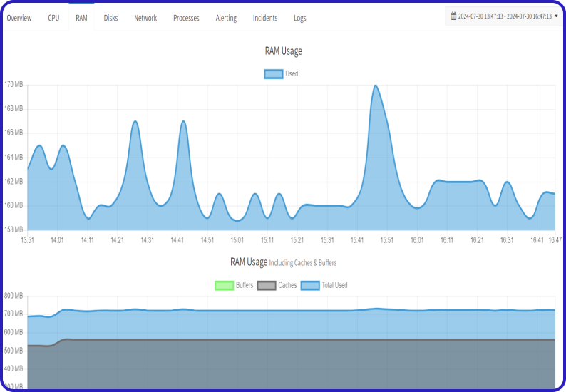Click the calendar icon in date range picker

(x=453, y=16)
